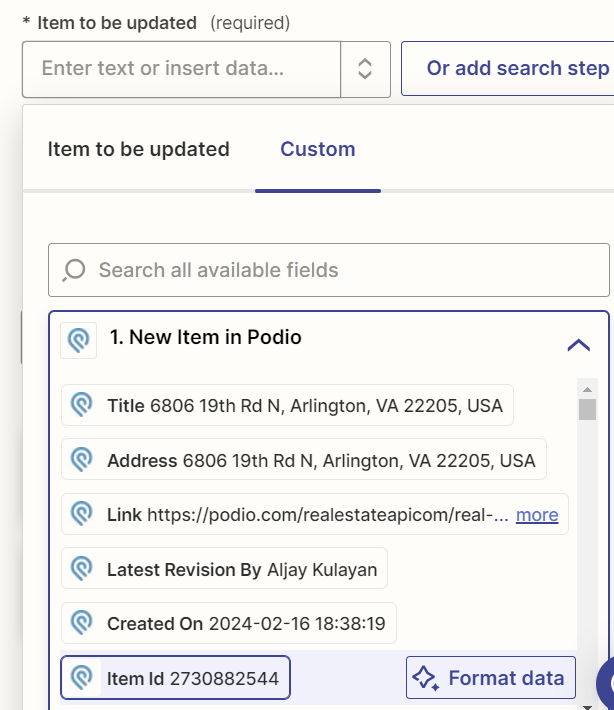This screenshot has height=710, width=614.
Task: Click the sparkle icon on Format data
Action: point(426,678)
